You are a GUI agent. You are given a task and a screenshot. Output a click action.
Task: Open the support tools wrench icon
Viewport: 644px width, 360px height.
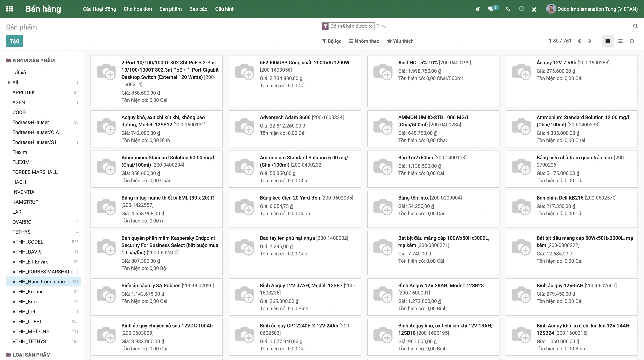click(534, 9)
